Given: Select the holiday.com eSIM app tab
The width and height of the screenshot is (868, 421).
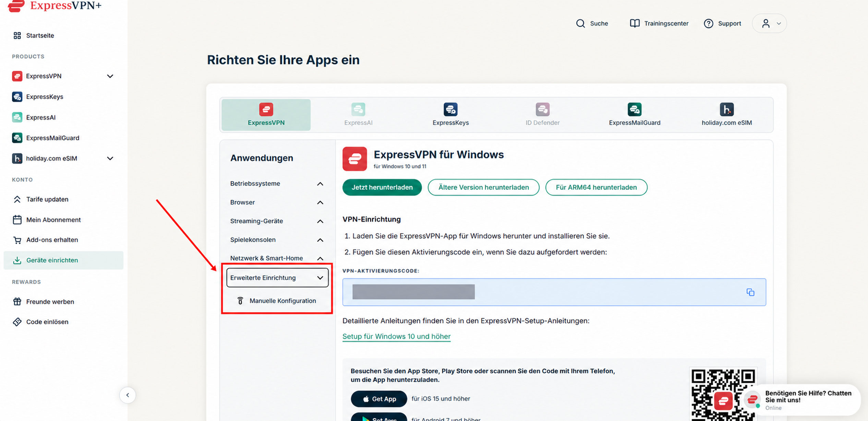Looking at the screenshot, I should pyautogui.click(x=726, y=115).
